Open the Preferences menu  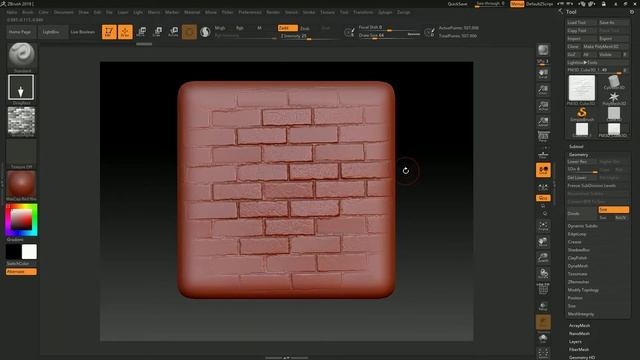250,12
